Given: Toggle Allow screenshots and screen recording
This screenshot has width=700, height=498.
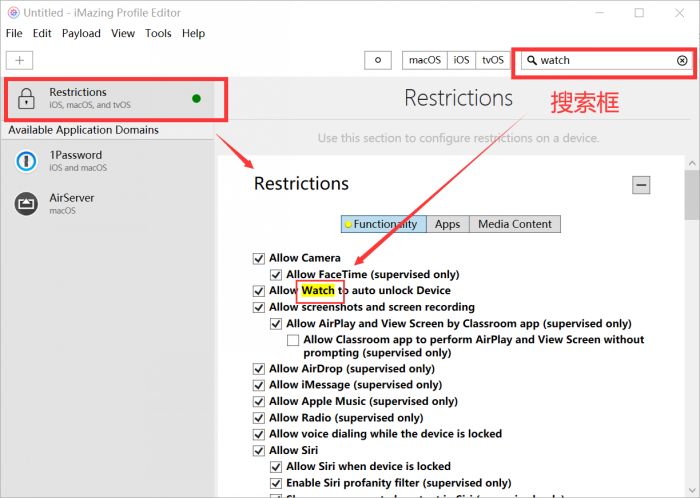Looking at the screenshot, I should [x=258, y=307].
